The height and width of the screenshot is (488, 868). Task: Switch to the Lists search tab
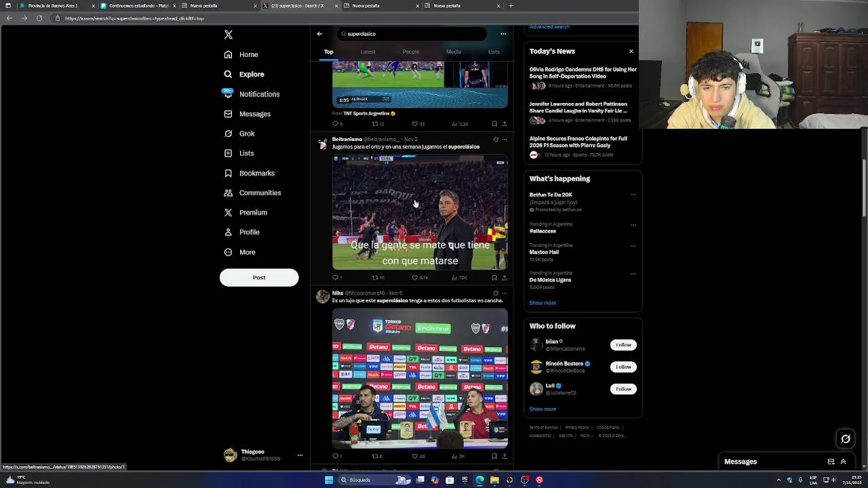coord(494,52)
